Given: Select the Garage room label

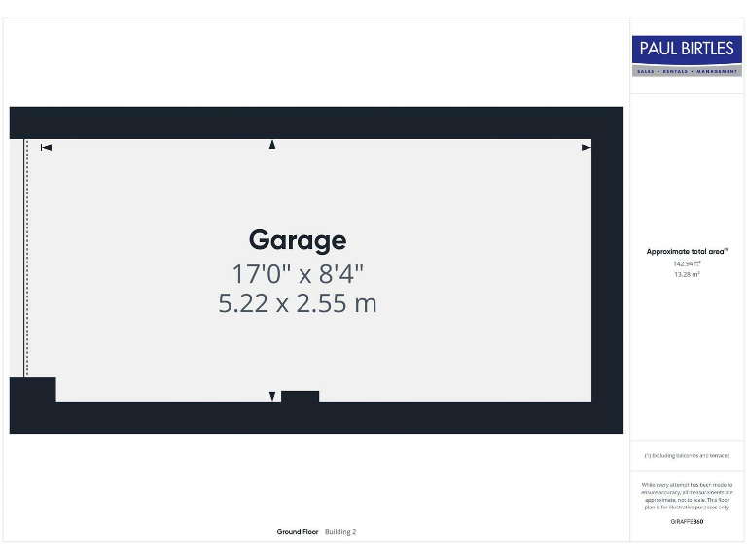Looking at the screenshot, I should [297, 240].
